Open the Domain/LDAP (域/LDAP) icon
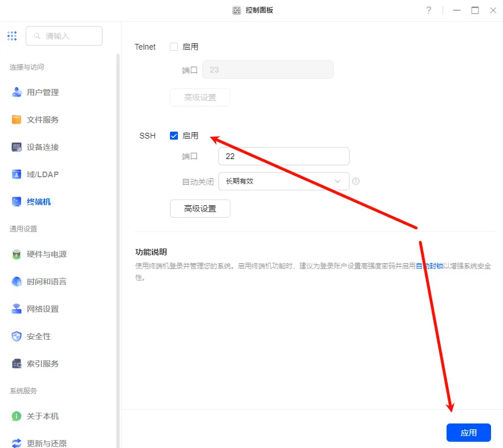Screen dimensions: 503x448 coord(17,174)
